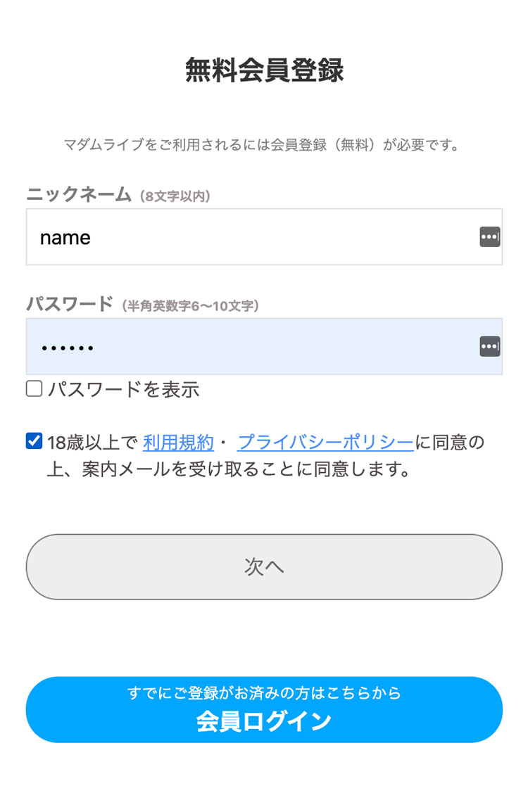Click the password manager icon in nickname field

[489, 237]
